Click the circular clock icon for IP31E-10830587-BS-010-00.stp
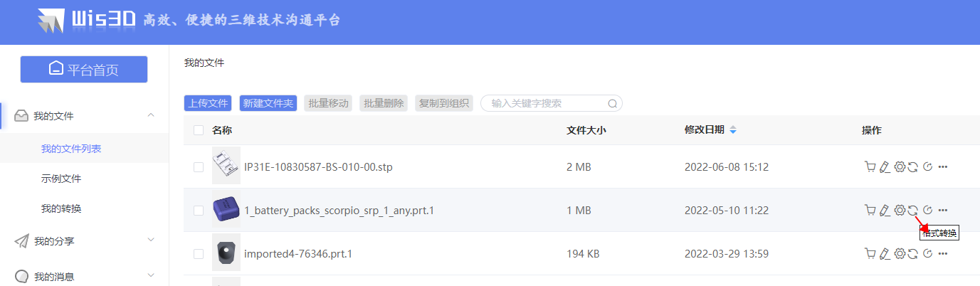This screenshot has width=980, height=286. (x=927, y=167)
